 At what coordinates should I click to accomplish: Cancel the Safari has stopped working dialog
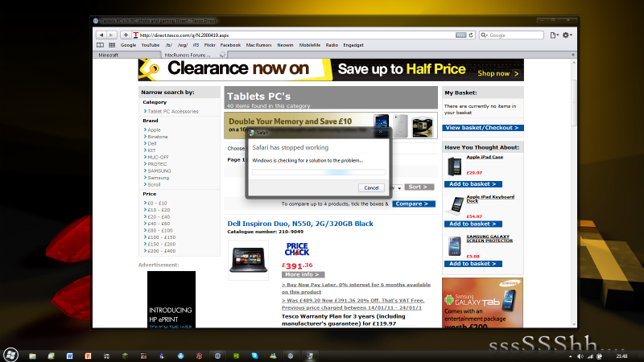[x=371, y=187]
